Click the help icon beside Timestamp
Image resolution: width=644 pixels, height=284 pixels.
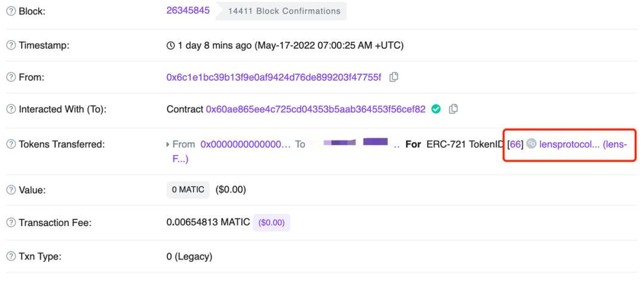(11, 45)
